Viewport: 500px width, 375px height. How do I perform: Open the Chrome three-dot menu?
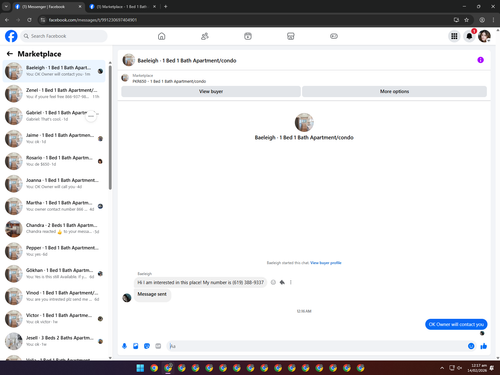point(493,20)
